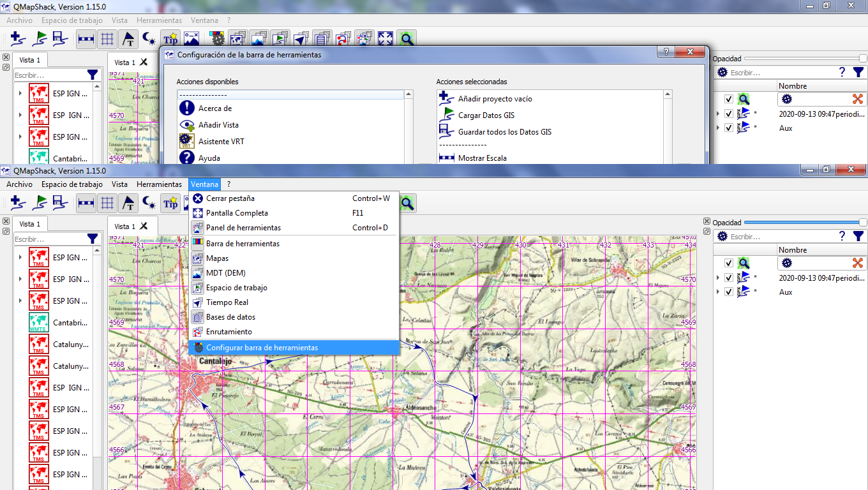Expand the Aux project in Ventana-menu window

pos(718,292)
